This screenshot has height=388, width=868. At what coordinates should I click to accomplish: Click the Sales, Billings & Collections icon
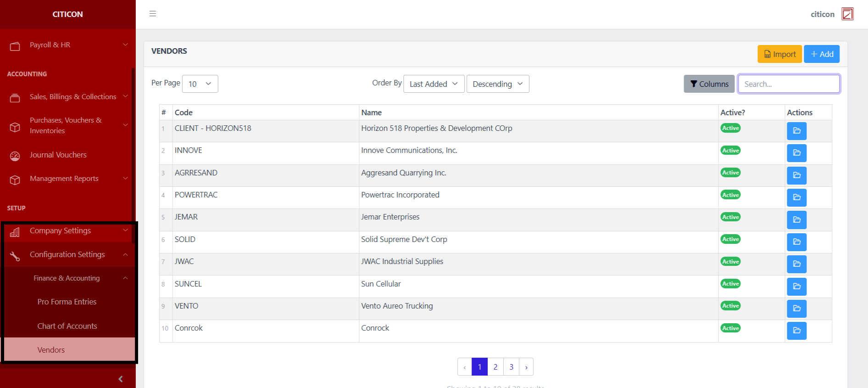pos(15,98)
